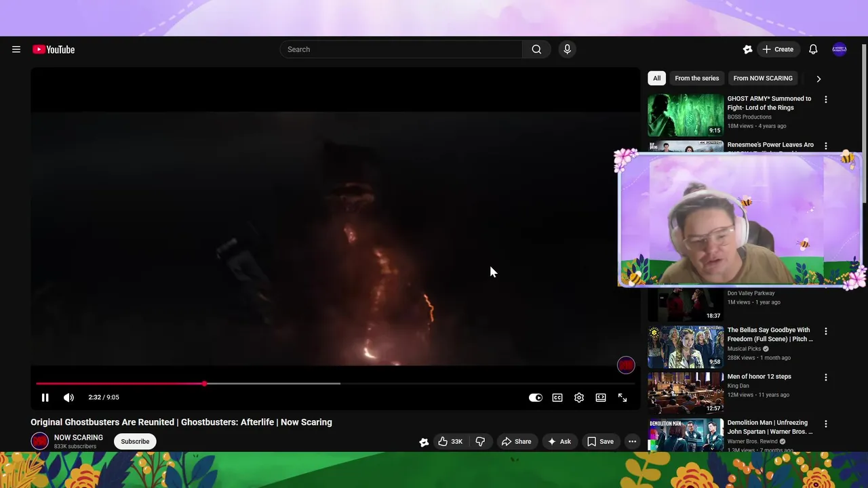Open options for Men of honor video
The height and width of the screenshot is (488, 868).
[825, 378]
